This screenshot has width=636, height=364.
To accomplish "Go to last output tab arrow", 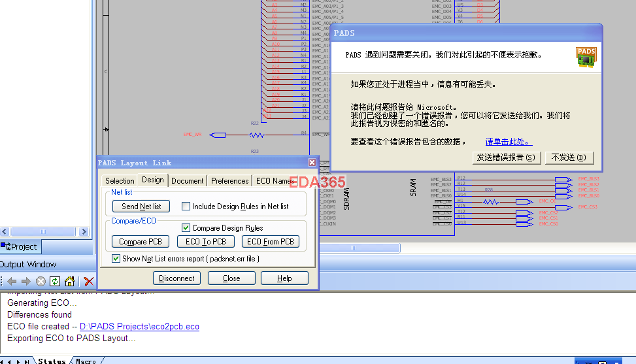I will 26,361.
